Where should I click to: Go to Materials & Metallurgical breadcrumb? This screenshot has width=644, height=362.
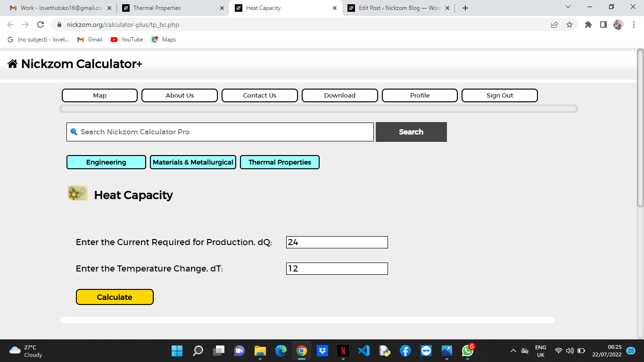(193, 162)
